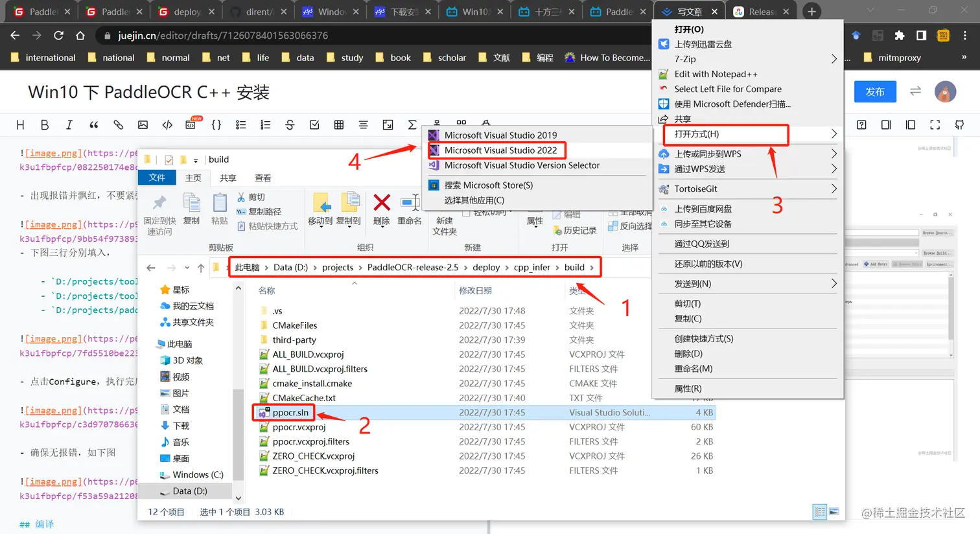Insert a task list checkbox item
Viewport: 980px width, 534px height.
tap(314, 125)
